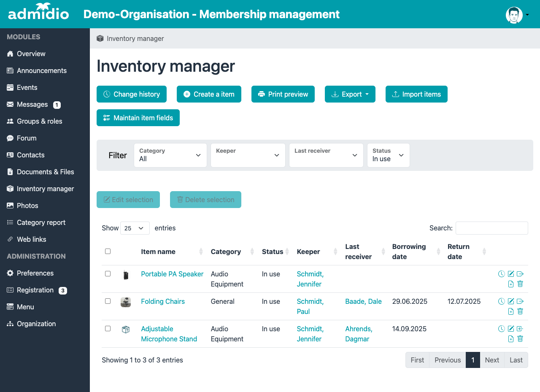Screen dimensions: 540x392
Task: Go to Announcements in the sidebar
Action: tap(42, 70)
